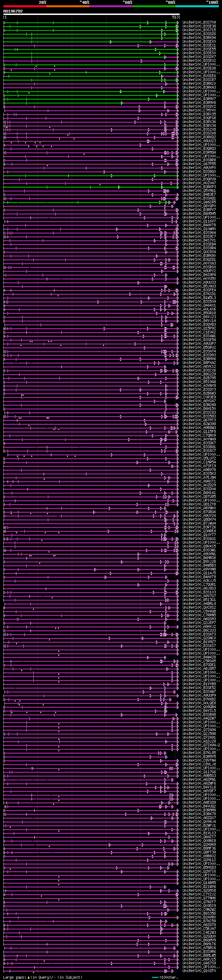Select UniRef100_B3QFG8 label
Screen dimensions: 222x980
[199, 118]
